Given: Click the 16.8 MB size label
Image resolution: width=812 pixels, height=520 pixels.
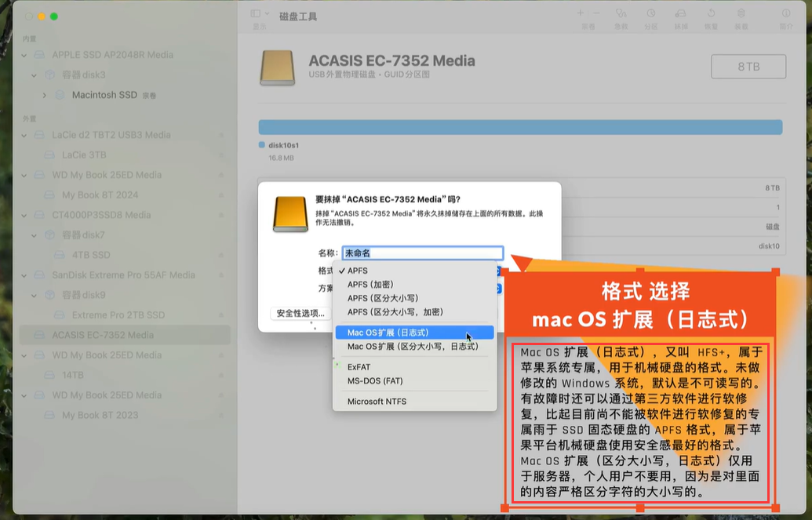Looking at the screenshot, I should pyautogui.click(x=281, y=158).
